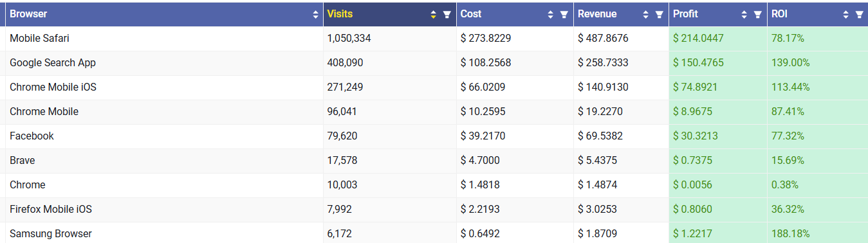The height and width of the screenshot is (243, 868).
Task: Click the ROI value 78.17%
Action: (x=788, y=39)
